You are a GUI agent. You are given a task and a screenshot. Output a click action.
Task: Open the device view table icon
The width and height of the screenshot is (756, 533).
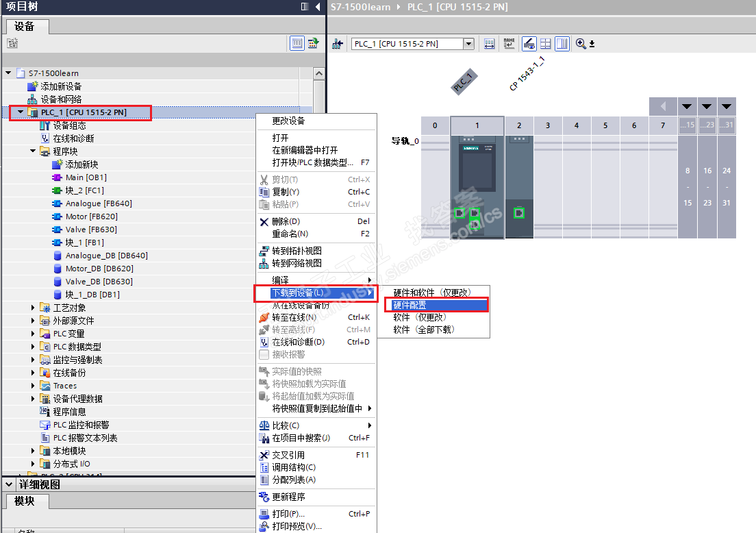click(297, 43)
